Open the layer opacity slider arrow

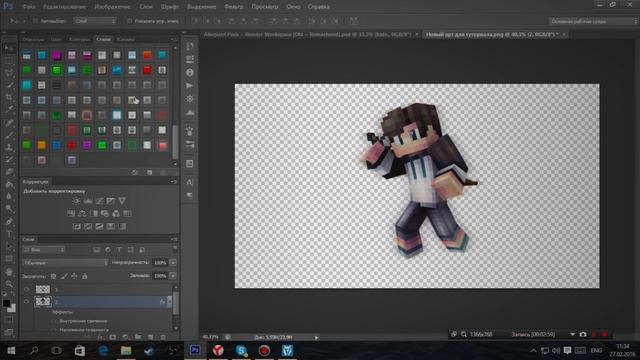(x=173, y=263)
